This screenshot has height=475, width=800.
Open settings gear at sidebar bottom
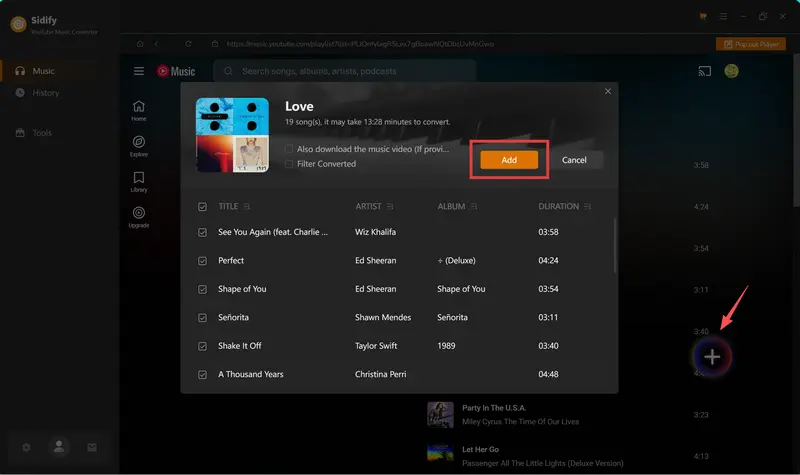(x=26, y=447)
